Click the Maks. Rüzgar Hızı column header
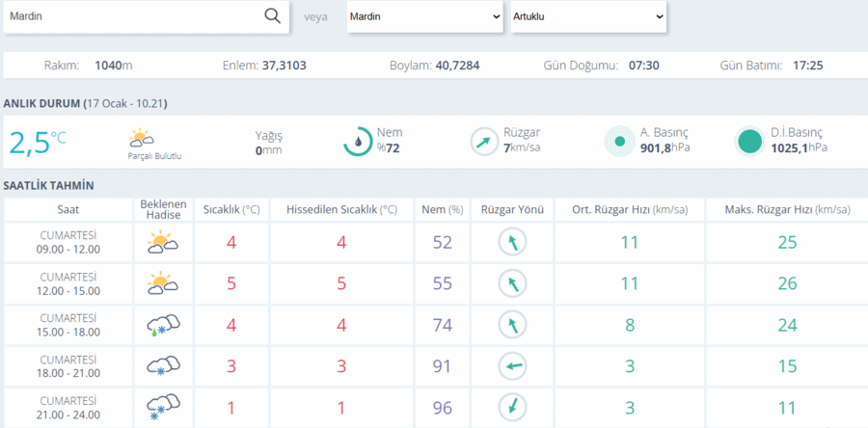The width and height of the screenshot is (868, 428). [x=787, y=210]
